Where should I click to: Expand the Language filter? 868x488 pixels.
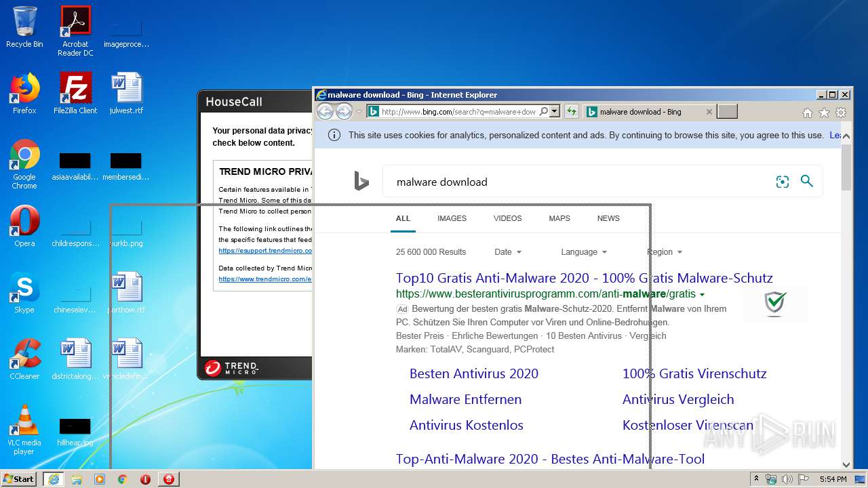click(x=584, y=252)
